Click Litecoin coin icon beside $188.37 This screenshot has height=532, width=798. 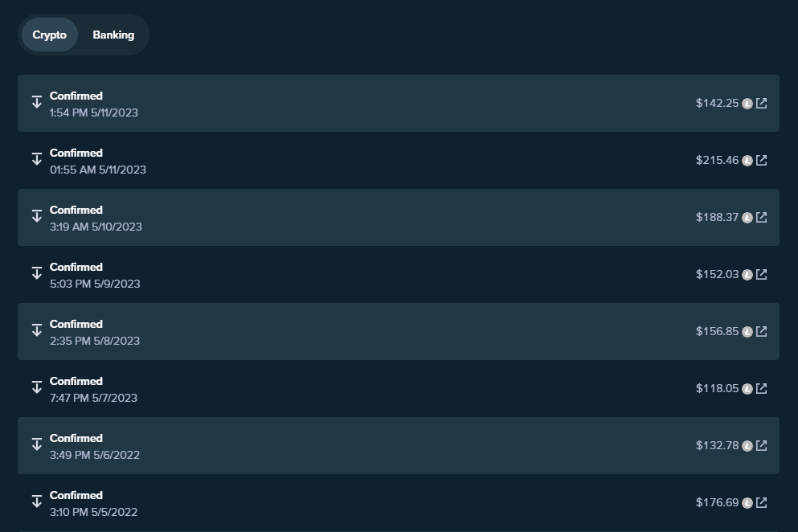747,217
